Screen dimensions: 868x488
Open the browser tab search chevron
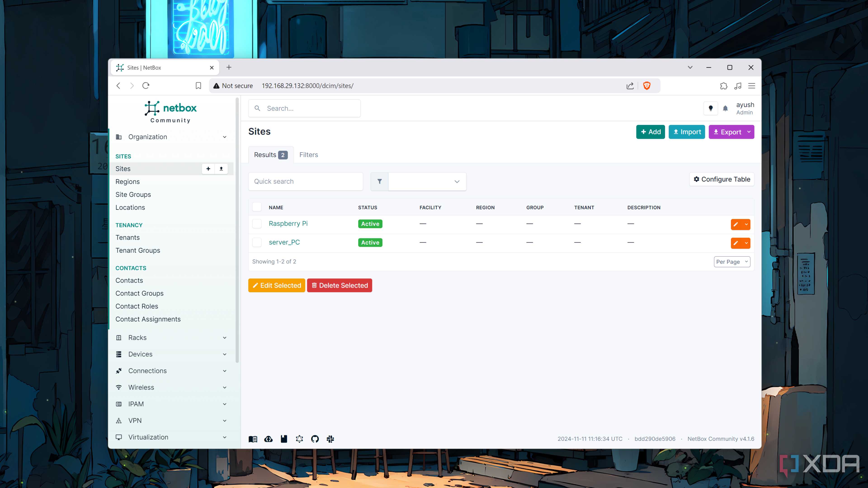[690, 67]
